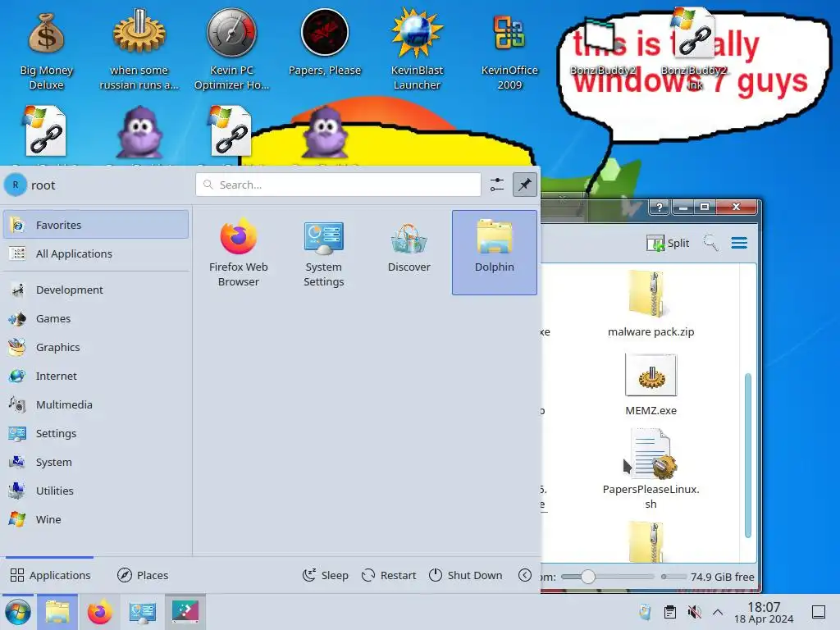Image resolution: width=840 pixels, height=630 pixels.
Task: Switch to Konsole-like taskbar app
Action: click(185, 612)
